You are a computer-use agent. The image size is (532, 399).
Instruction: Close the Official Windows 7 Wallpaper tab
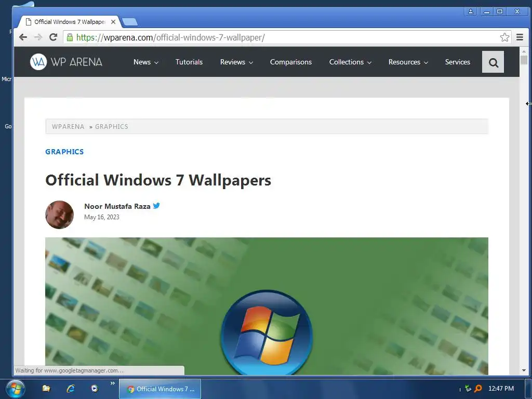pos(113,22)
